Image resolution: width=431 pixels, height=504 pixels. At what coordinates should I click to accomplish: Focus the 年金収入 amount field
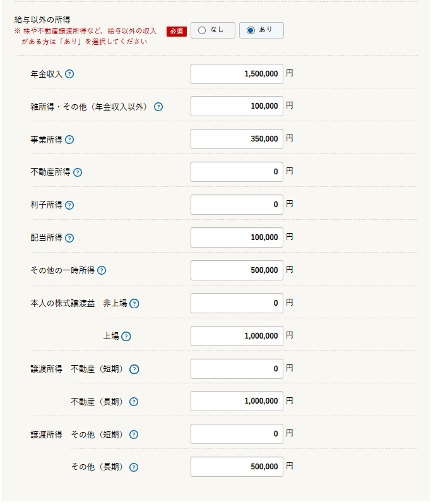237,74
